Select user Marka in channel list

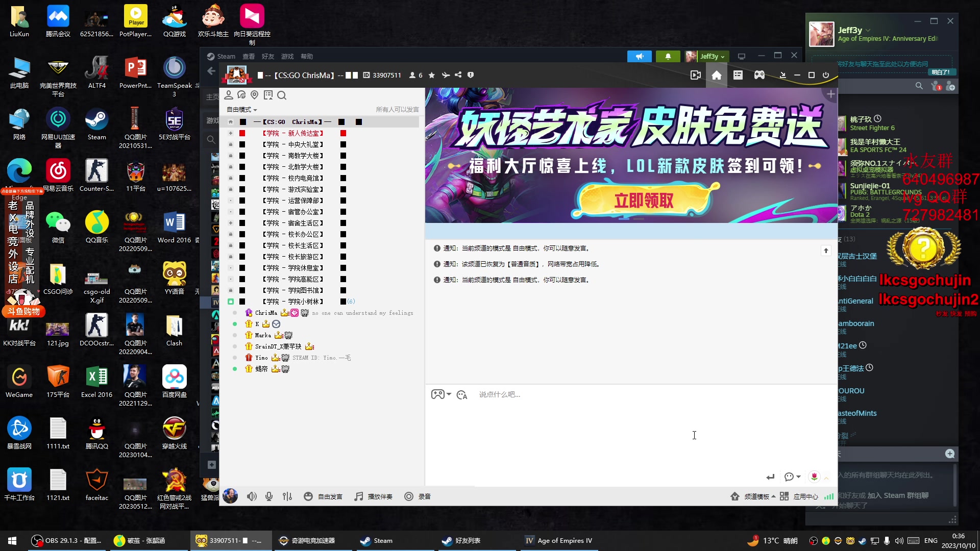263,335
